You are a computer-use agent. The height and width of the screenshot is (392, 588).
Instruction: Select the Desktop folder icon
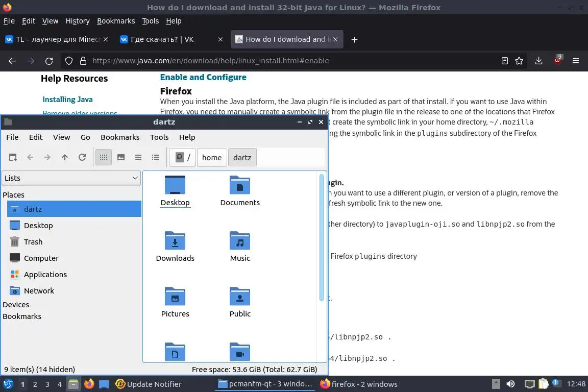[x=175, y=185]
